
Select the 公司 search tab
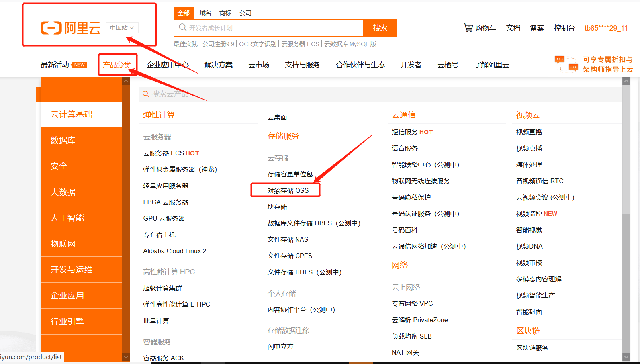pos(245,13)
